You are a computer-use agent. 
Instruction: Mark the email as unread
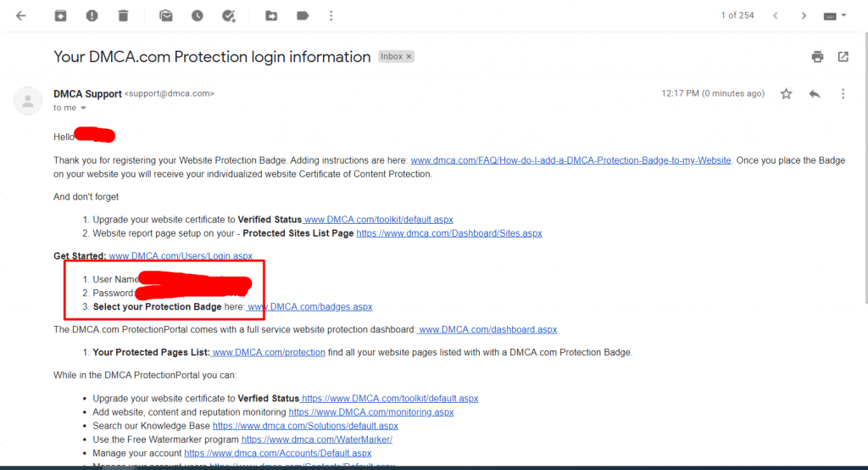166,15
